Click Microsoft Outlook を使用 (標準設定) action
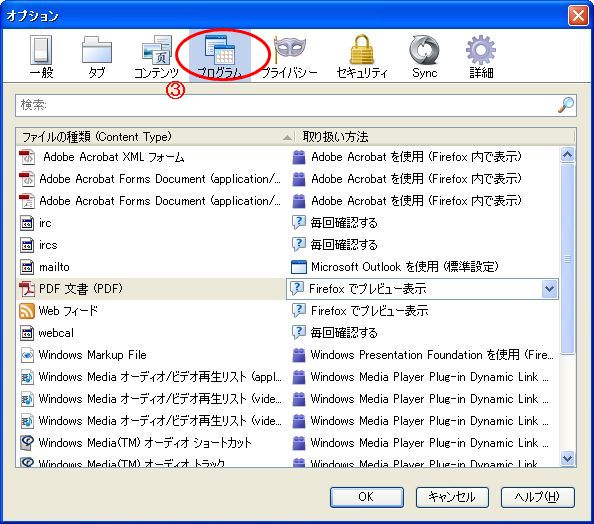Viewport: 594px width, 524px height. (x=404, y=267)
